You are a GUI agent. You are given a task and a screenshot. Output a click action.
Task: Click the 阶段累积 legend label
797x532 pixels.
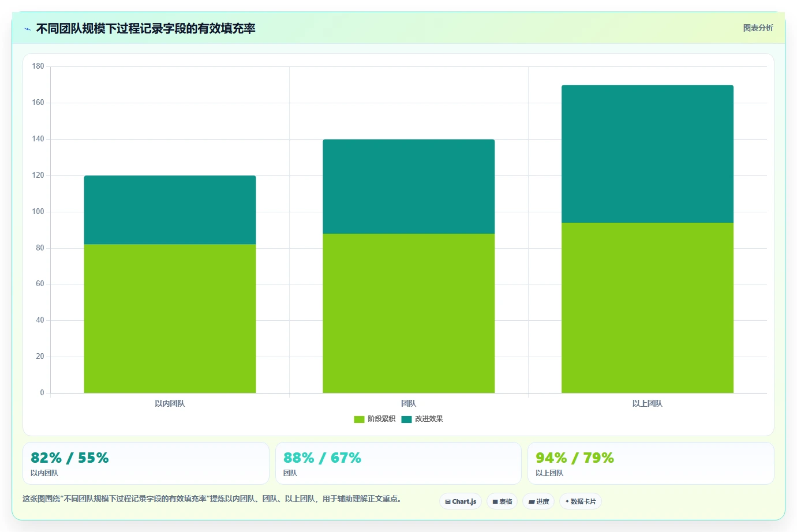pos(381,419)
